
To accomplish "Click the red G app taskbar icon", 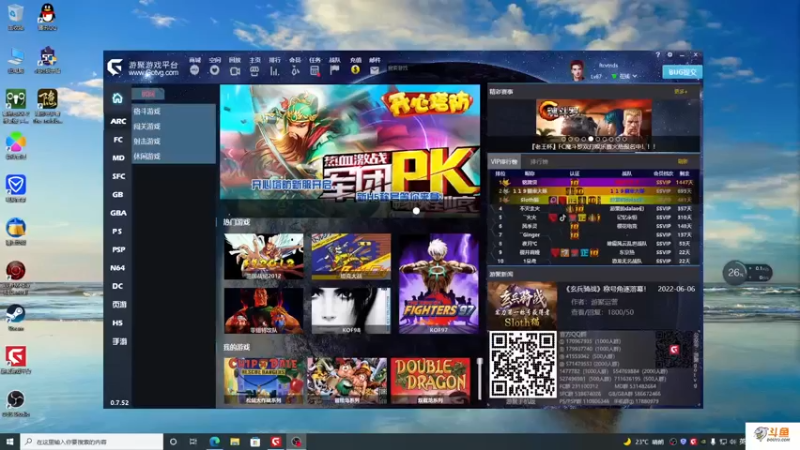I will tap(276, 441).
